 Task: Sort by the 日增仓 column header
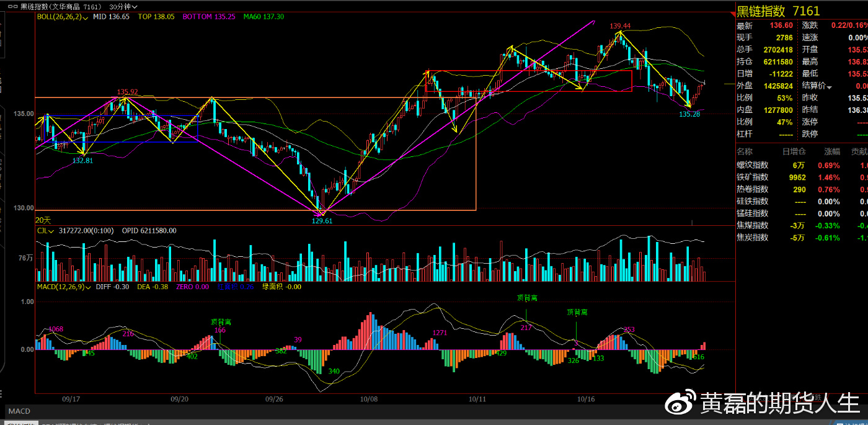[794, 151]
